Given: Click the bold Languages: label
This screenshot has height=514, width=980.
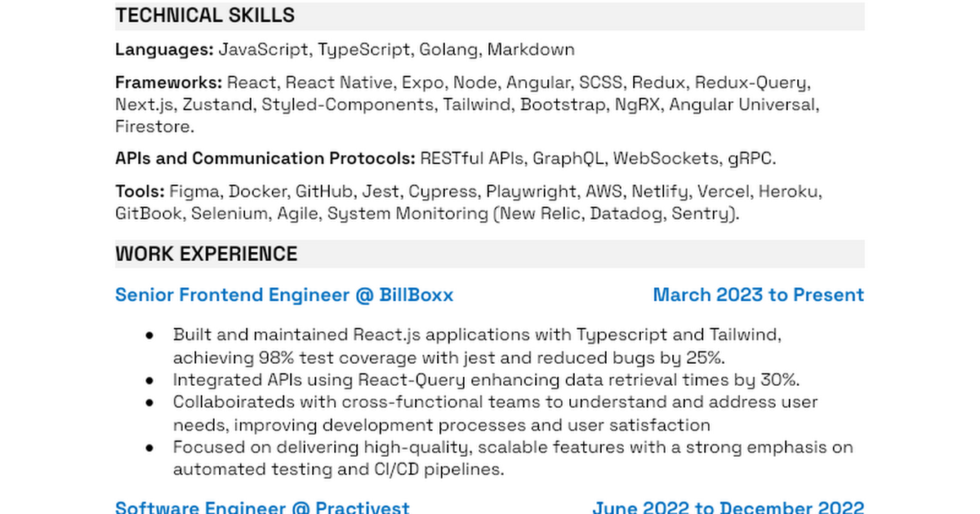Looking at the screenshot, I should click(x=164, y=50).
